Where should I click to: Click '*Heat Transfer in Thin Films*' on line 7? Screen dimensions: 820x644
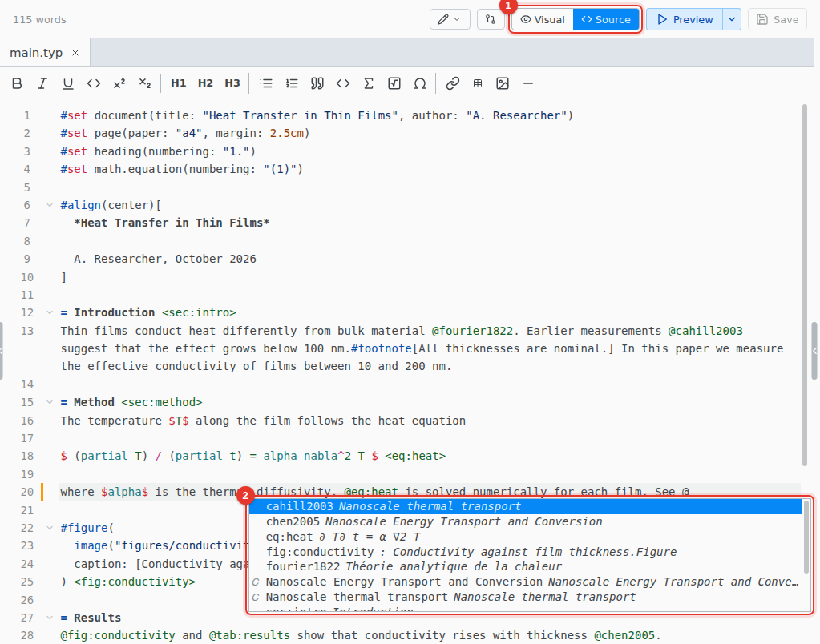point(172,223)
